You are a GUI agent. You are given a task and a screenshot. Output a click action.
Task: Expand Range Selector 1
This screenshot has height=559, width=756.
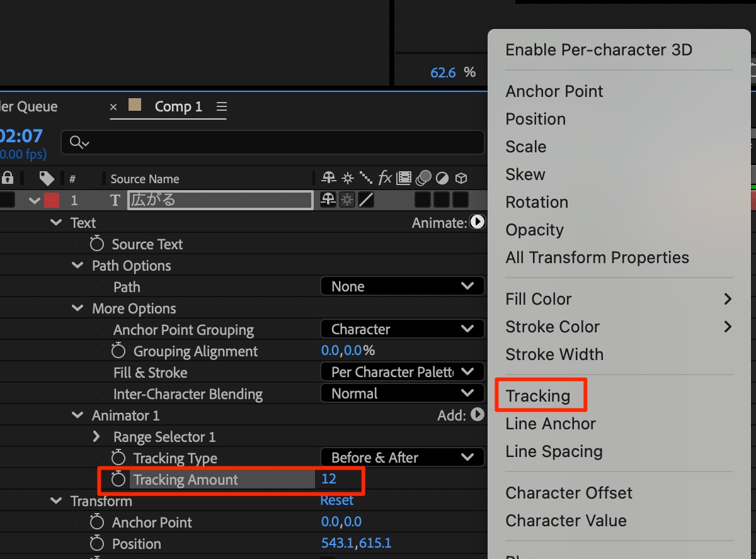(x=96, y=437)
